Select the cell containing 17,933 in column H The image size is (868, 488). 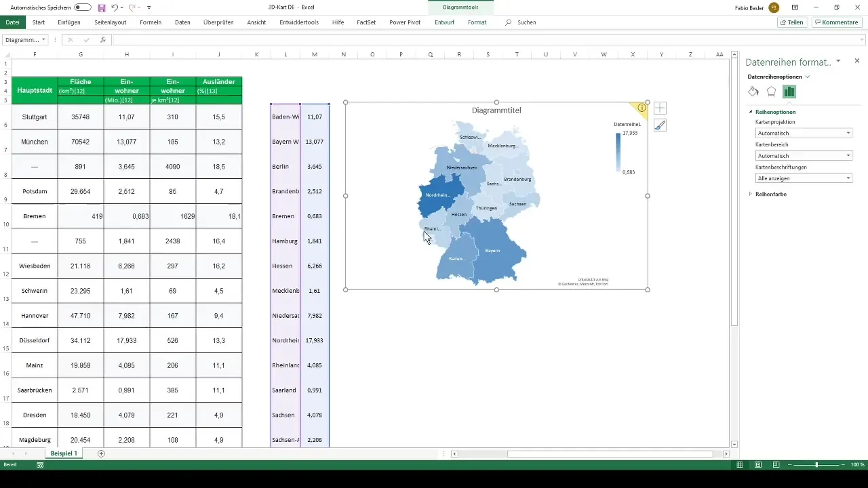pyautogui.click(x=127, y=340)
